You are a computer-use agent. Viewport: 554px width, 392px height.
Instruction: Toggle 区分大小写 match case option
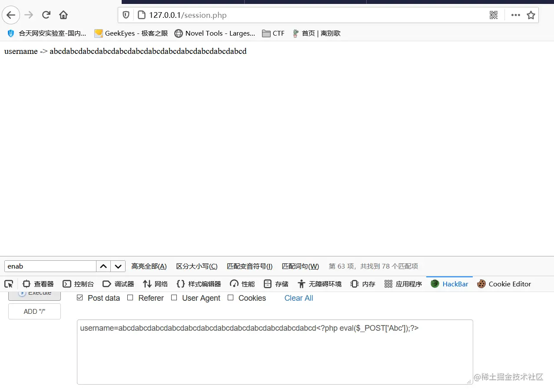click(x=197, y=266)
